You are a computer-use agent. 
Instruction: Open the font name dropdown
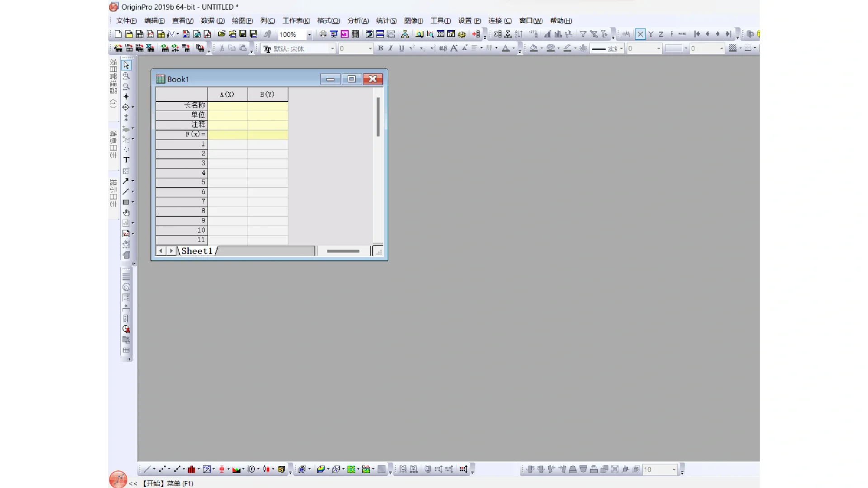tap(333, 48)
